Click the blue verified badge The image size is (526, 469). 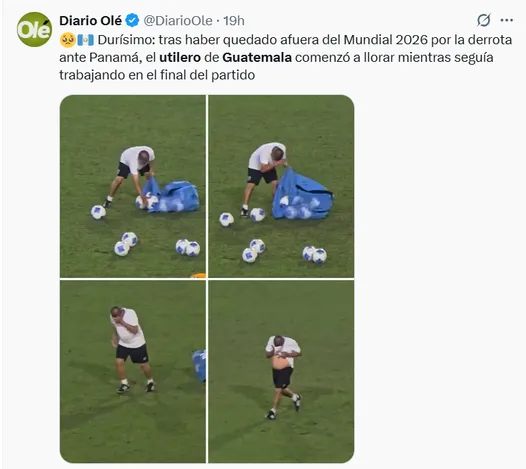[132, 21]
